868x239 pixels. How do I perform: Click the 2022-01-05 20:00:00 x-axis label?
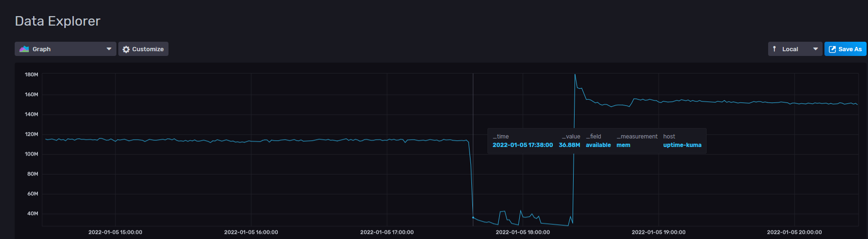[x=794, y=232]
